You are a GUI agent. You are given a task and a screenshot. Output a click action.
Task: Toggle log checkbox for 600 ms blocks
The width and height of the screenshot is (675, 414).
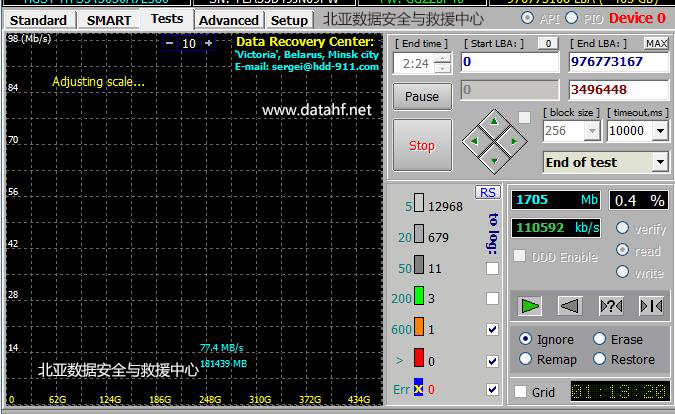[x=492, y=329]
